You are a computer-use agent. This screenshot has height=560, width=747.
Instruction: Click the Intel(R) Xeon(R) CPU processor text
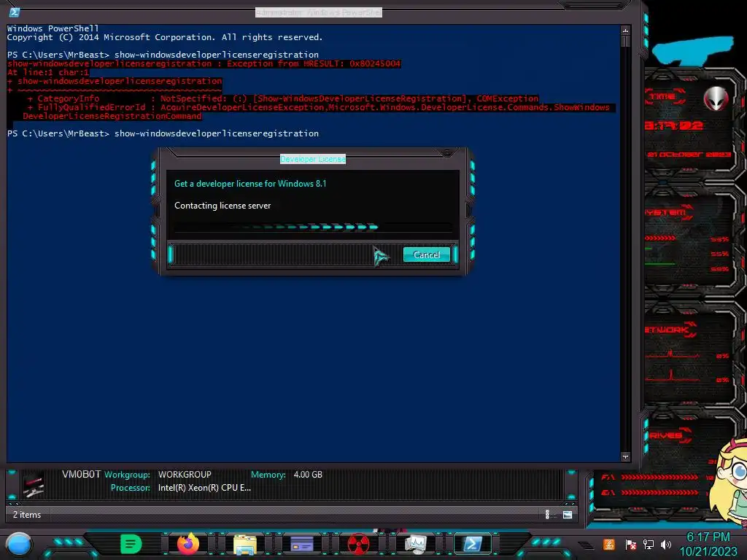pyautogui.click(x=204, y=488)
